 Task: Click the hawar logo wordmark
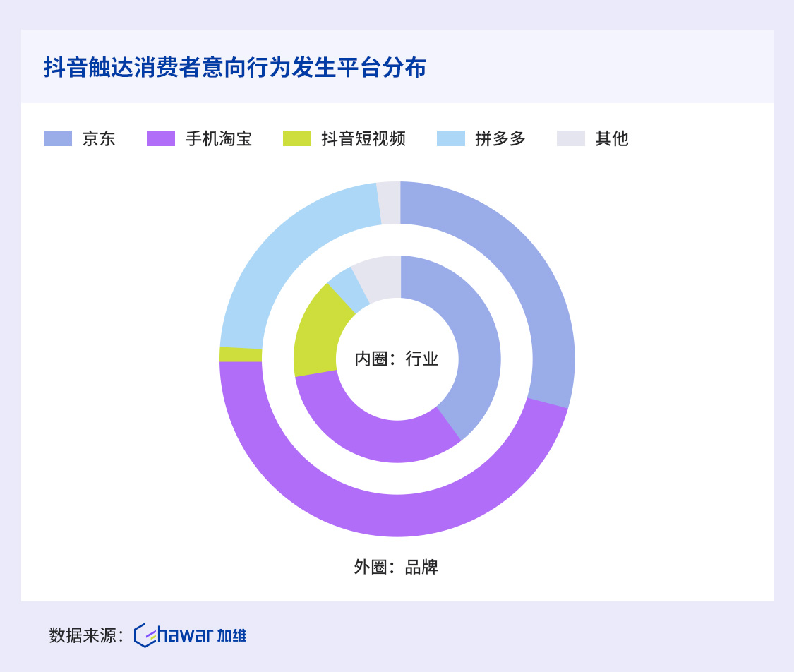pyautogui.click(x=186, y=635)
